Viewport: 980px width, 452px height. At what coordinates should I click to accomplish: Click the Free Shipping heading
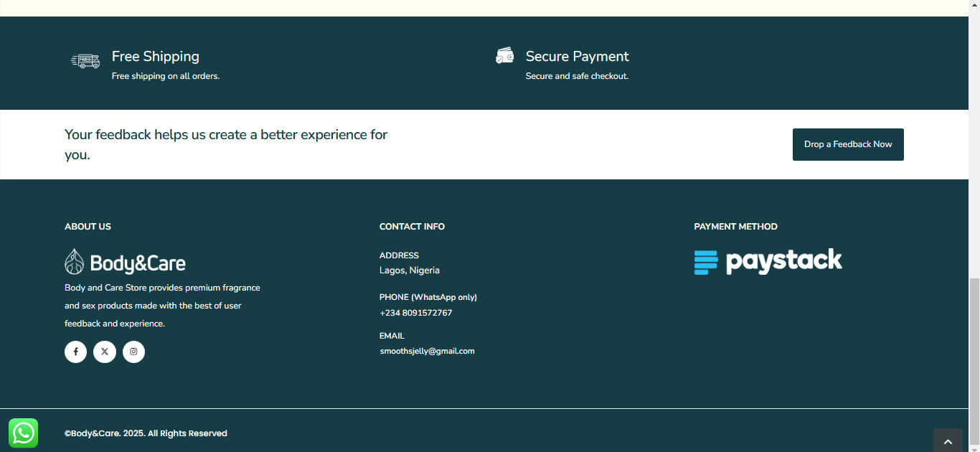(x=156, y=57)
